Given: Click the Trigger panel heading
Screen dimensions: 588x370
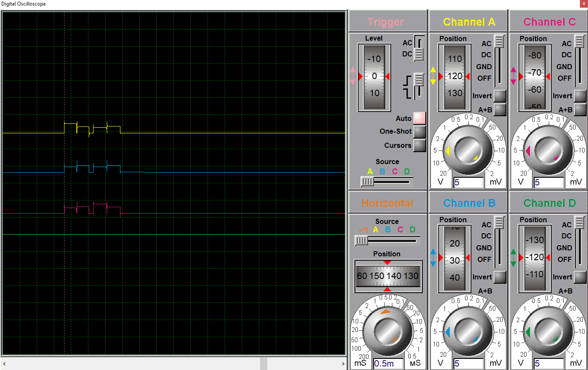Looking at the screenshot, I should [x=386, y=22].
